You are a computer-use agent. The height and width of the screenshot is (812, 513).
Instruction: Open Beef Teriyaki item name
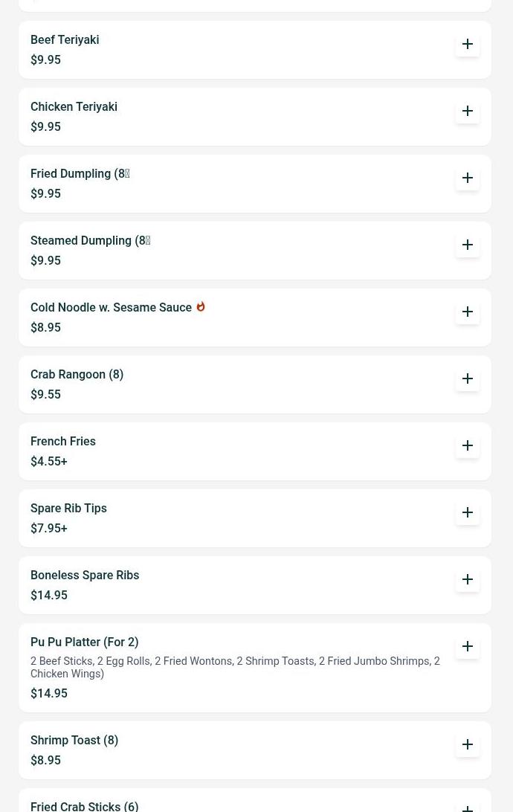point(65,40)
